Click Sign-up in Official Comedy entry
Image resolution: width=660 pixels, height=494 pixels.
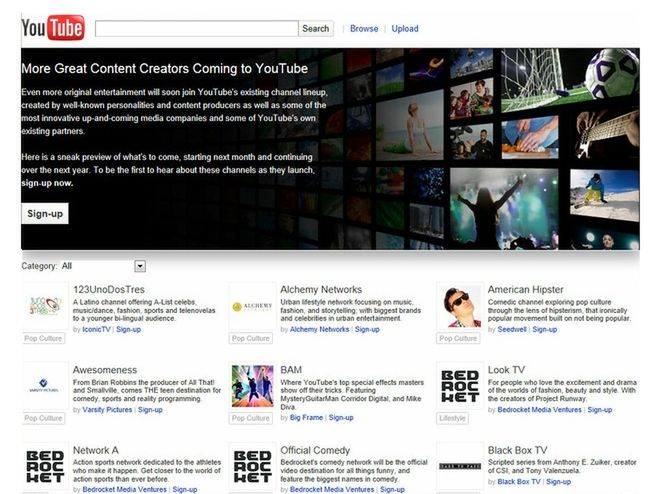(392, 489)
